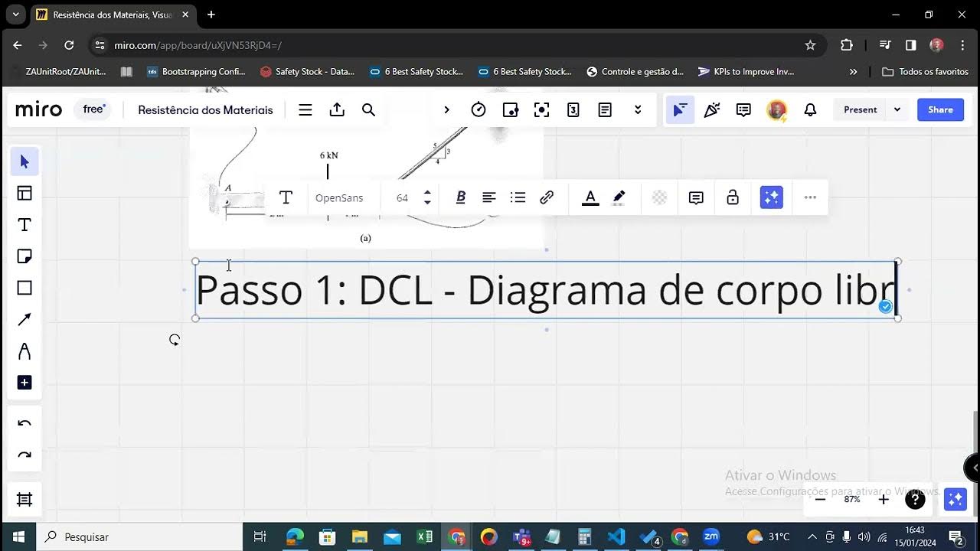Image resolution: width=980 pixels, height=551 pixels.
Task: Expand the extra tools chevron in top toolbar
Action: click(638, 109)
